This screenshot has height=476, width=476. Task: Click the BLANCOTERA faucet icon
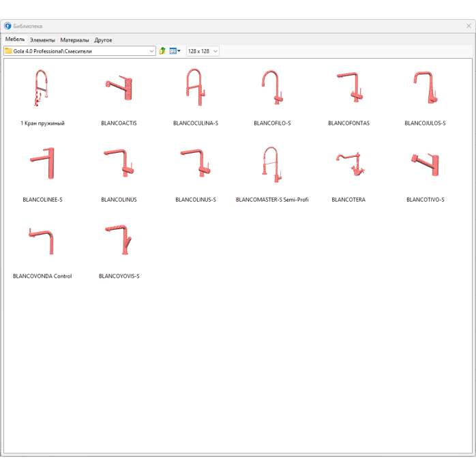350,164
